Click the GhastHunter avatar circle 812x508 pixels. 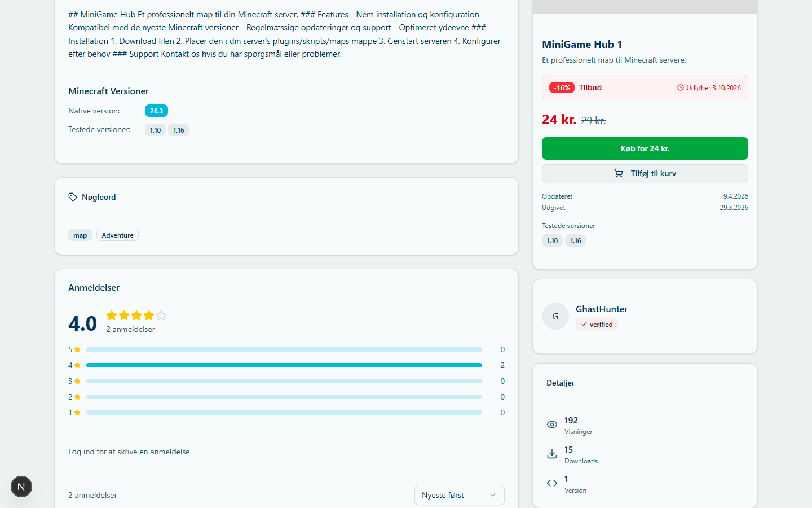click(555, 316)
